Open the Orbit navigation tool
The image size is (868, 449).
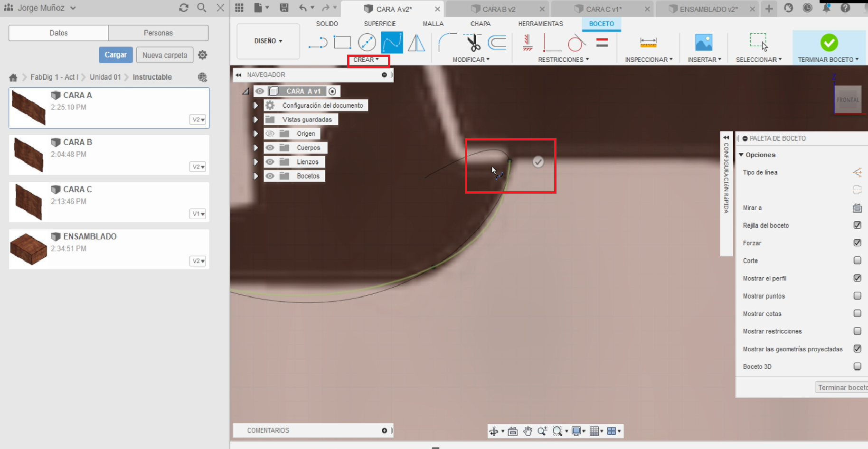[494, 431]
